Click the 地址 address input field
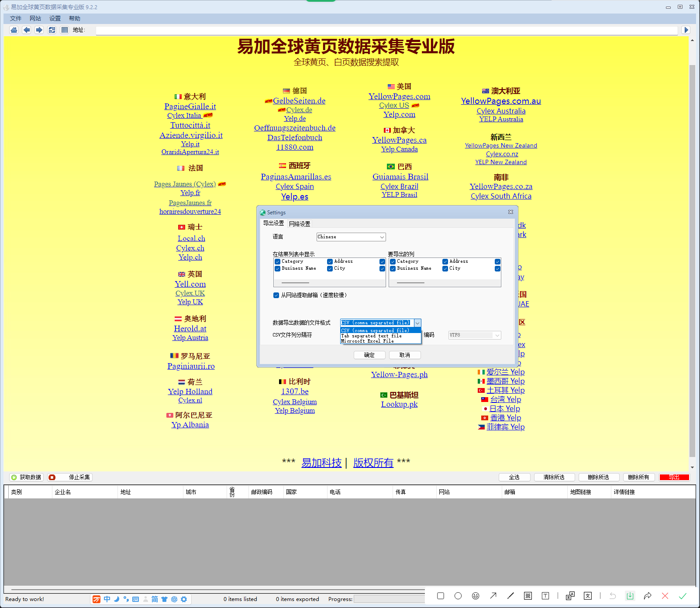The image size is (700, 608). pos(386,30)
